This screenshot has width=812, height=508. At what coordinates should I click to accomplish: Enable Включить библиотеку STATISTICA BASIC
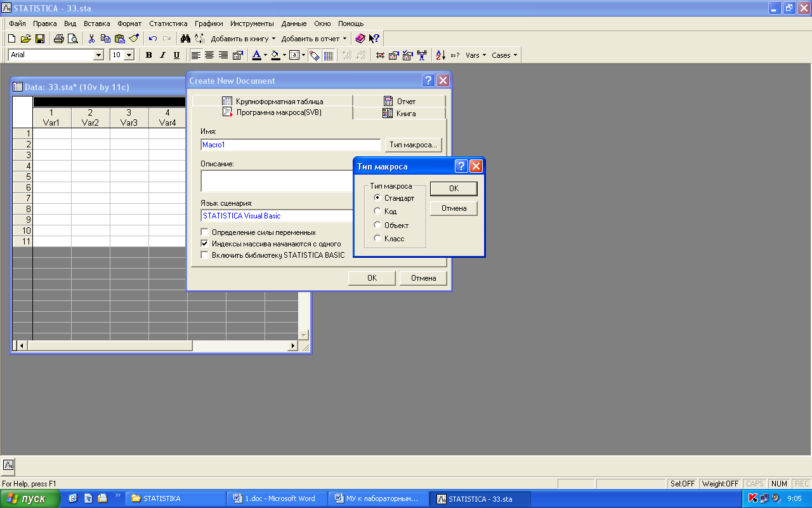pyautogui.click(x=205, y=255)
